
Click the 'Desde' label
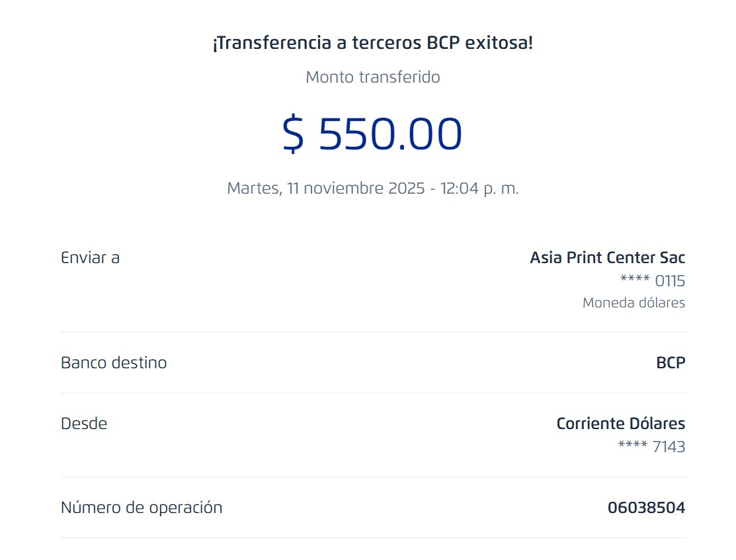[84, 423]
